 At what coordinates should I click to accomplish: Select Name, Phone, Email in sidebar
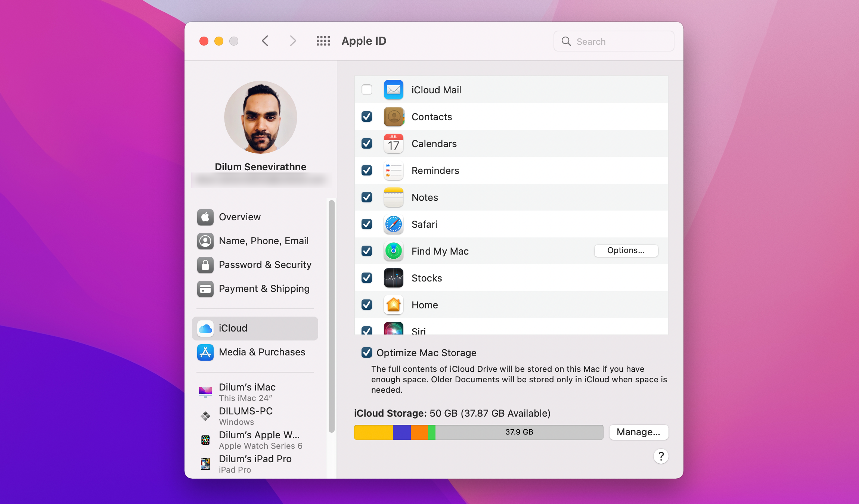(255, 241)
